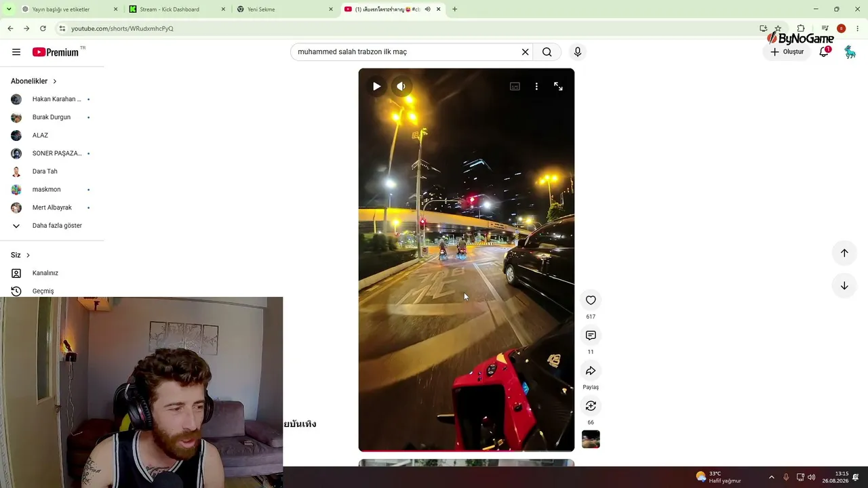Go to next short with down arrow
The image size is (868, 488).
click(x=844, y=286)
